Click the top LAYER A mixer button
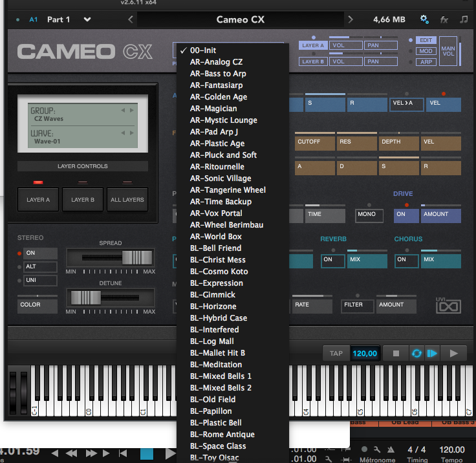This screenshot has height=463, width=476. pyautogui.click(x=313, y=45)
